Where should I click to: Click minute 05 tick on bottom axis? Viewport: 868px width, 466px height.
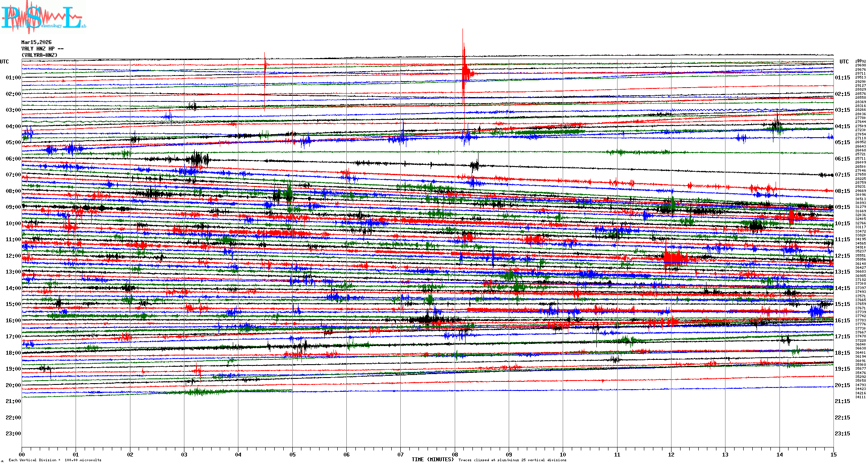tap(292, 454)
